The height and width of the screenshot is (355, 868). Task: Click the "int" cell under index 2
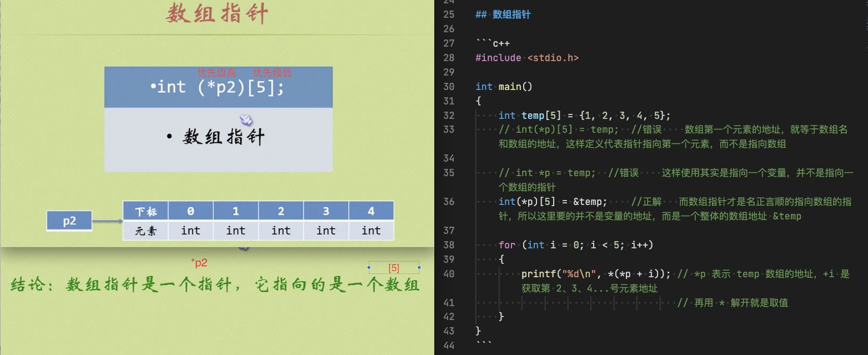pyautogui.click(x=281, y=231)
